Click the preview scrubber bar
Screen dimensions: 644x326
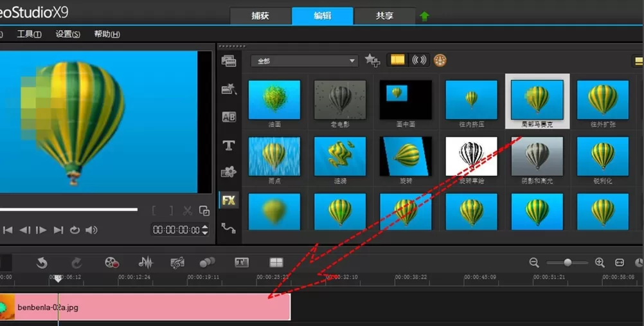[69, 210]
